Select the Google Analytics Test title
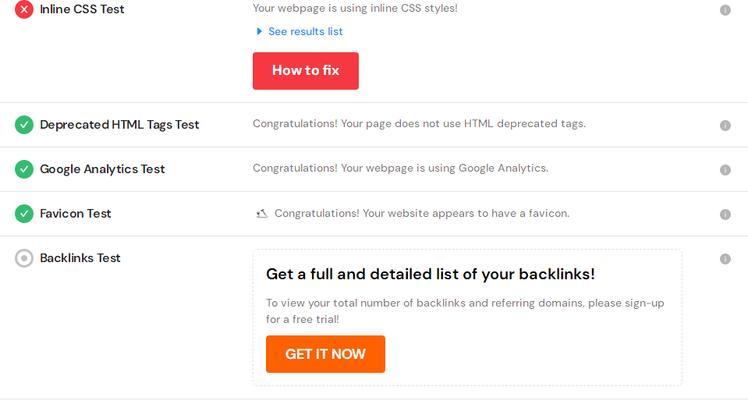Viewport: 748px width, 400px height. [102, 169]
